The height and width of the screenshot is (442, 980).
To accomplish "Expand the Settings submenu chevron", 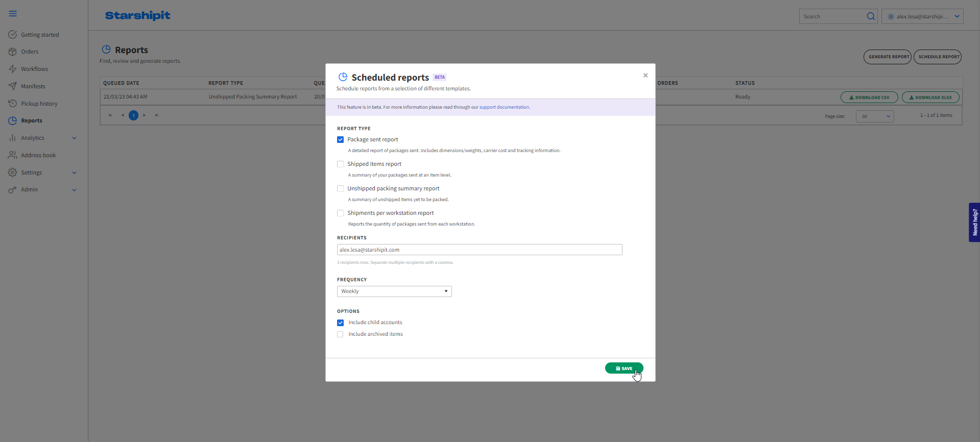I will (74, 173).
